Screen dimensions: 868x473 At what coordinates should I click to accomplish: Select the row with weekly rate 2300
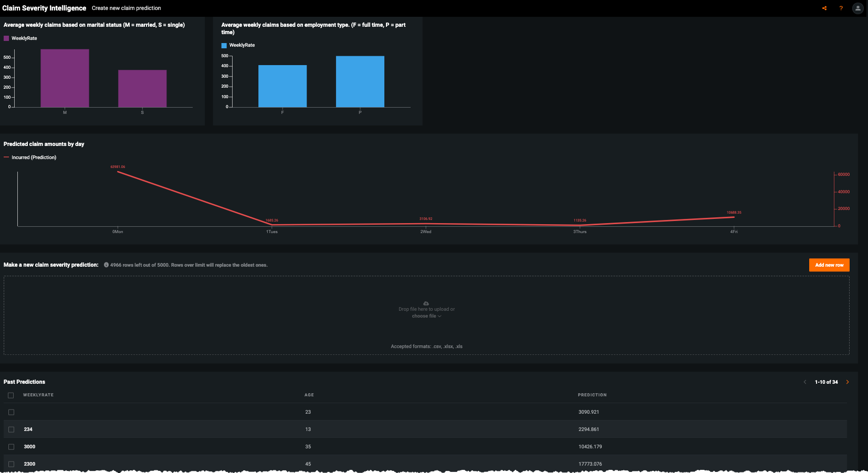pos(11,464)
